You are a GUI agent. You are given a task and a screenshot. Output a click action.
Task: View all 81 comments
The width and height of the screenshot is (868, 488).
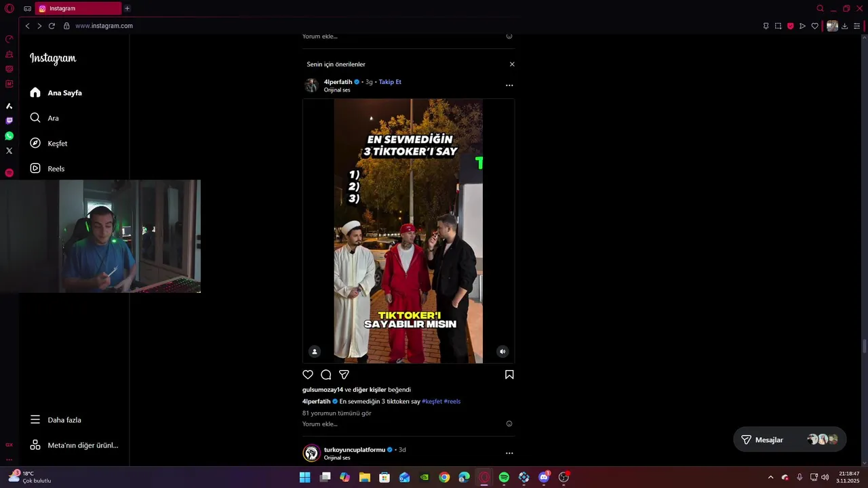336,413
